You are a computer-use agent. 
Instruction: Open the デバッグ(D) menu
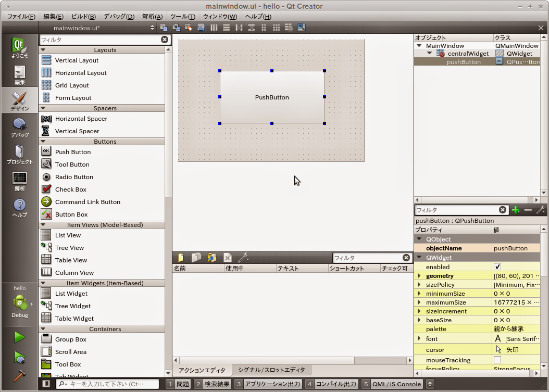point(119,17)
